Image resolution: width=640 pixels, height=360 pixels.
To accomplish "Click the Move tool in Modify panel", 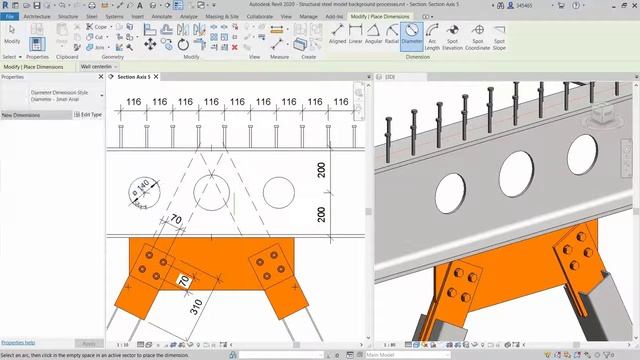I will 150,44.
